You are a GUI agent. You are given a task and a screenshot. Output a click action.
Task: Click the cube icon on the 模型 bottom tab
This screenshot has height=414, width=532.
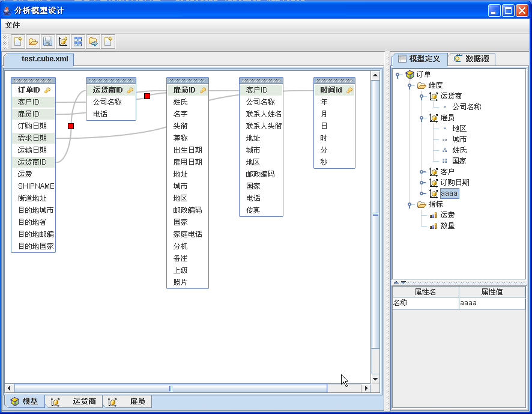click(x=15, y=401)
